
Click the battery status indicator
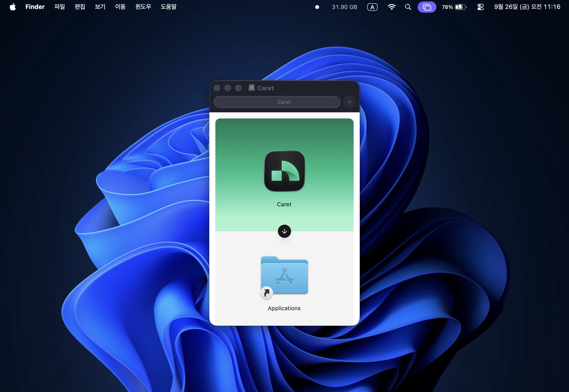click(x=454, y=7)
